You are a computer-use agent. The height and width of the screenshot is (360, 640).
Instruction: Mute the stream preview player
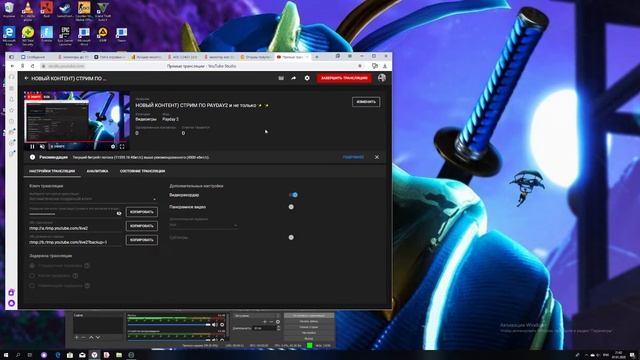42,147
